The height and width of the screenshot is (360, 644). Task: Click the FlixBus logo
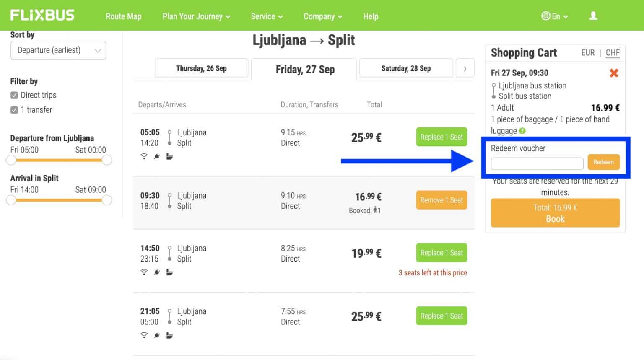pyautogui.click(x=42, y=14)
